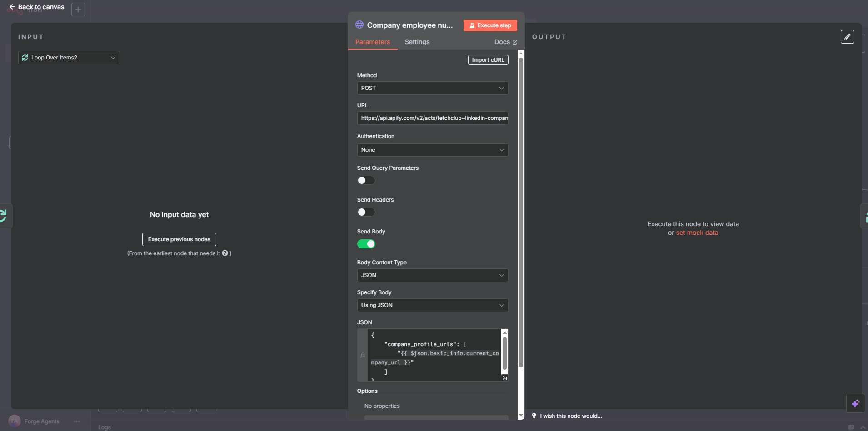Switch to the Settings tab

(417, 42)
